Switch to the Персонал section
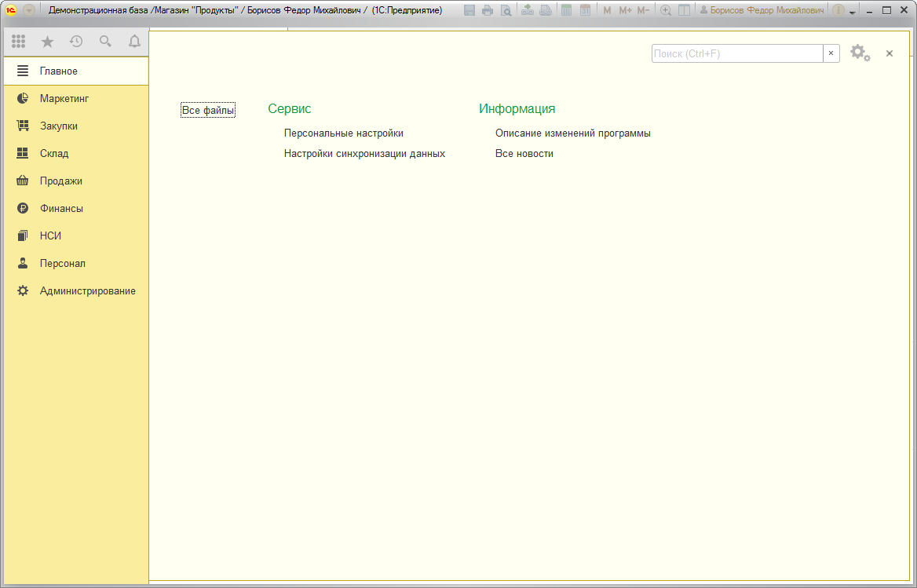The image size is (917, 588). coord(76,263)
